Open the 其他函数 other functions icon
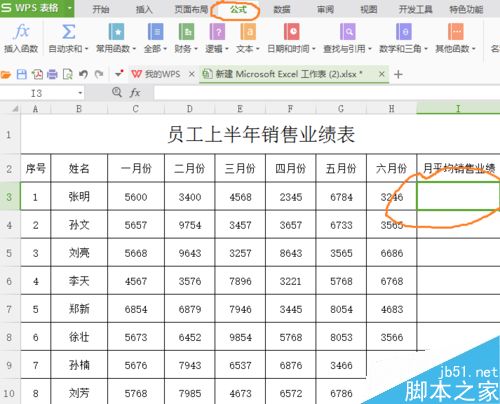The height and width of the screenshot is (404, 500). click(x=456, y=32)
